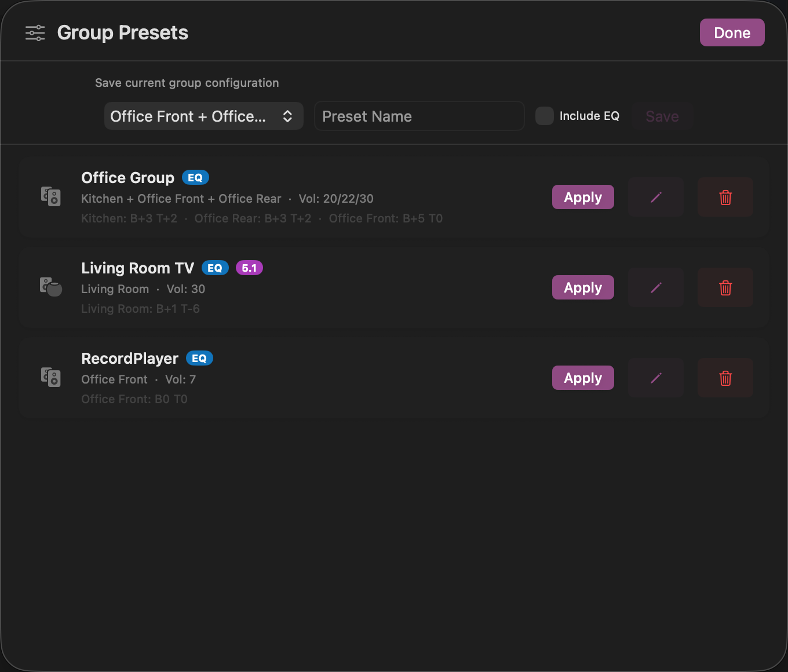Click the 'Living Room: B+1 T-6' EQ text

pos(140,309)
